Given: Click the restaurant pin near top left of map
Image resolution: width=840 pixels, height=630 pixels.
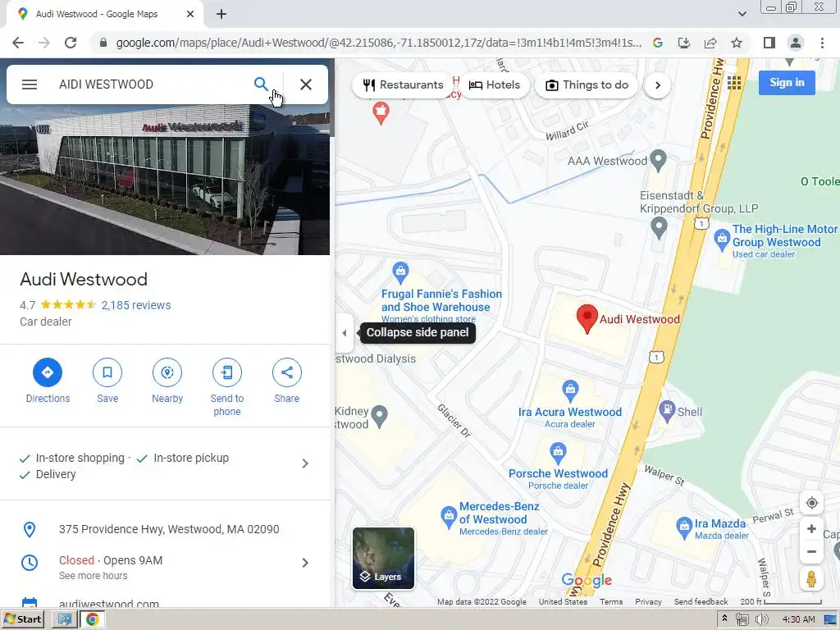Looking at the screenshot, I should (x=381, y=112).
